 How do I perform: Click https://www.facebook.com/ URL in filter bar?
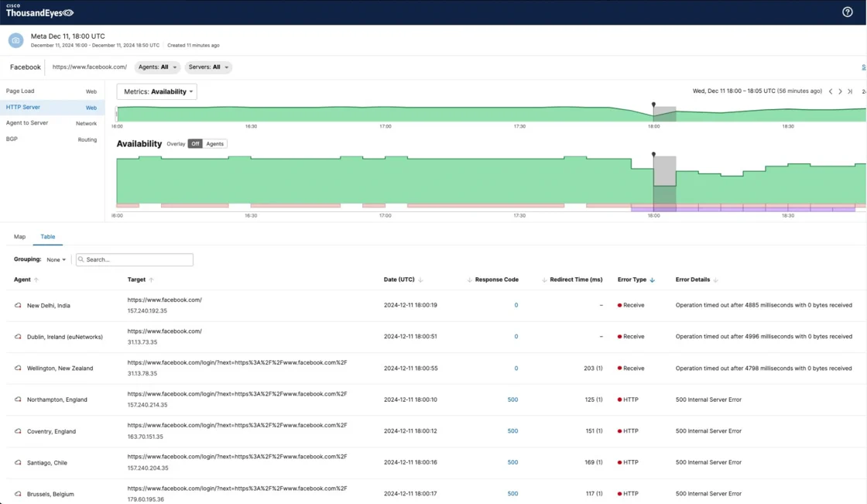point(90,67)
